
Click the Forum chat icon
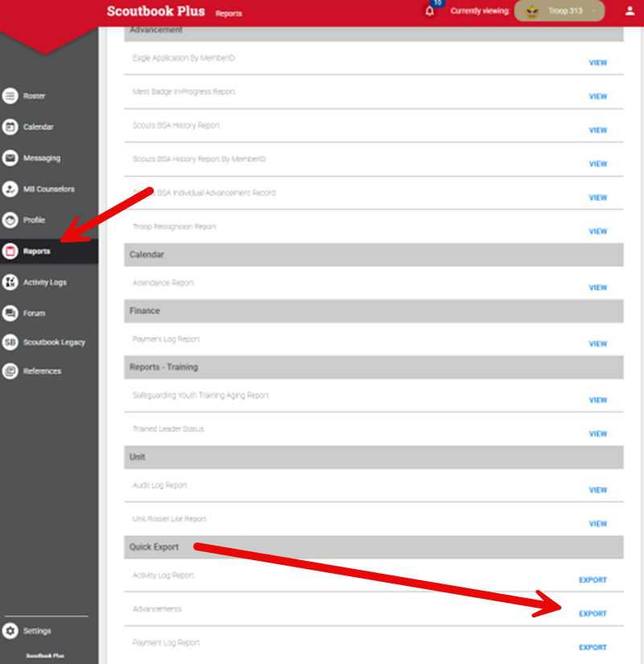coord(10,313)
